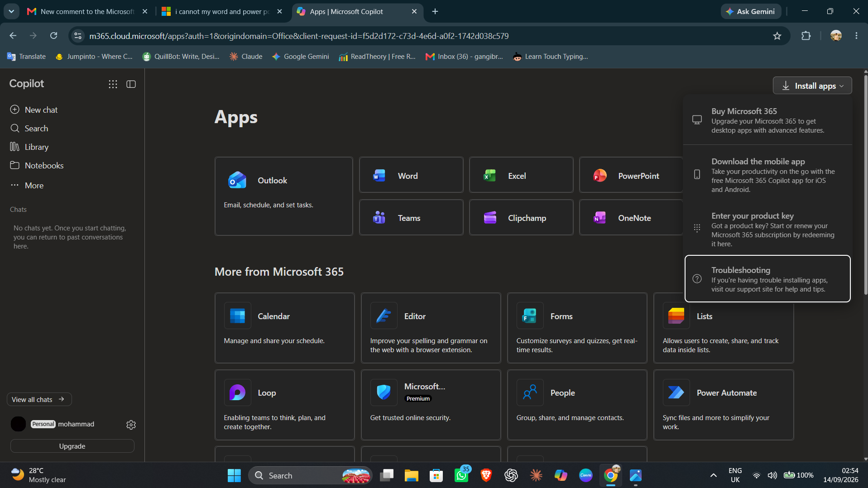This screenshot has height=488, width=868.
Task: Toggle the Copilot sidebar panel
Action: click(131, 84)
